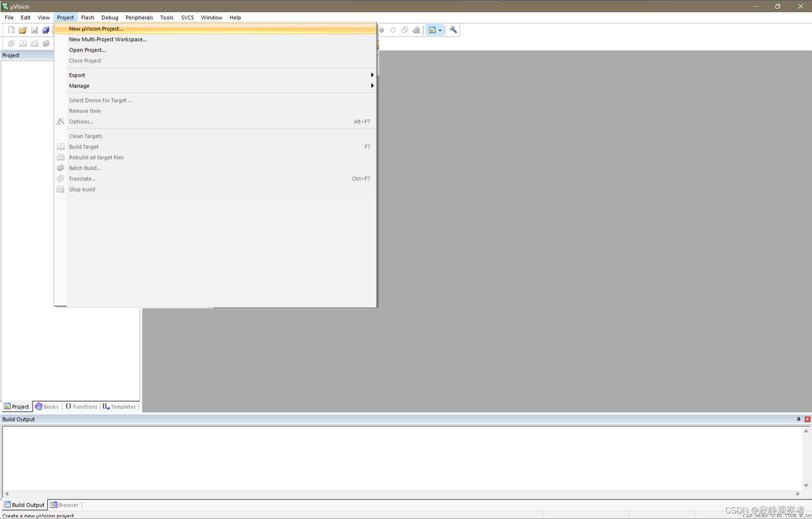Viewport: 812px width, 519px height.
Task: Click the window layout toolbar button
Action: tap(432, 30)
